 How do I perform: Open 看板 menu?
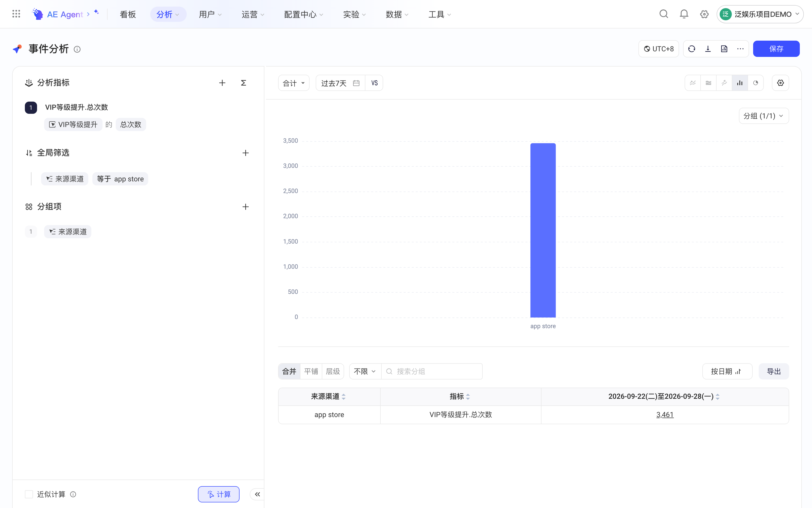(128, 14)
